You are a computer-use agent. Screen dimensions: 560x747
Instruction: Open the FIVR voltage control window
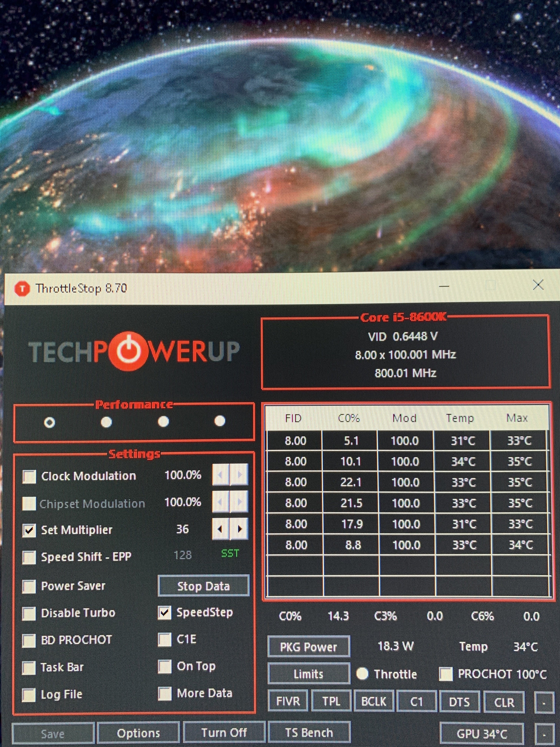pyautogui.click(x=288, y=702)
